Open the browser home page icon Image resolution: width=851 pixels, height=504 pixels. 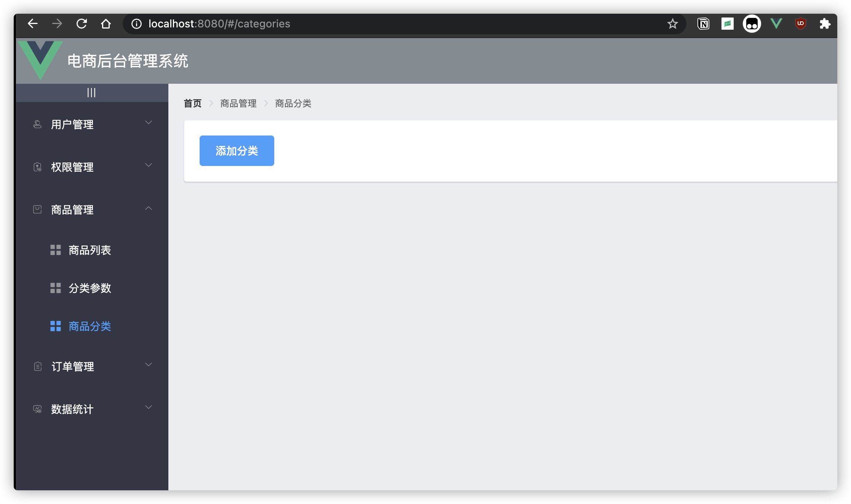106,24
